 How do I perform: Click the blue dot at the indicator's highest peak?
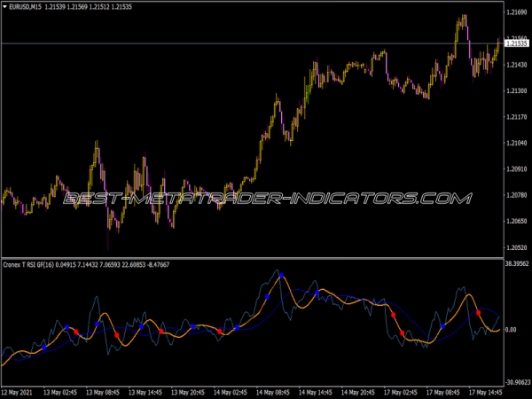click(281, 276)
